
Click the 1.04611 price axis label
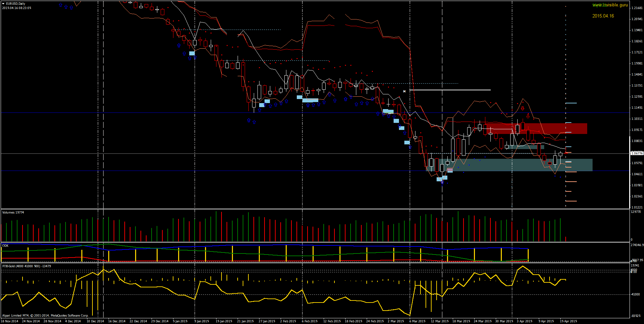click(x=637, y=174)
